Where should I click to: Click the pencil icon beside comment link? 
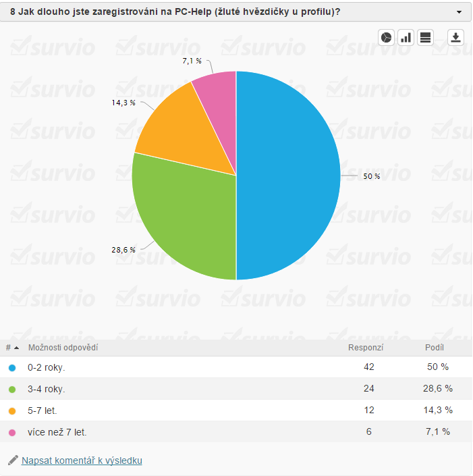pos(13,460)
